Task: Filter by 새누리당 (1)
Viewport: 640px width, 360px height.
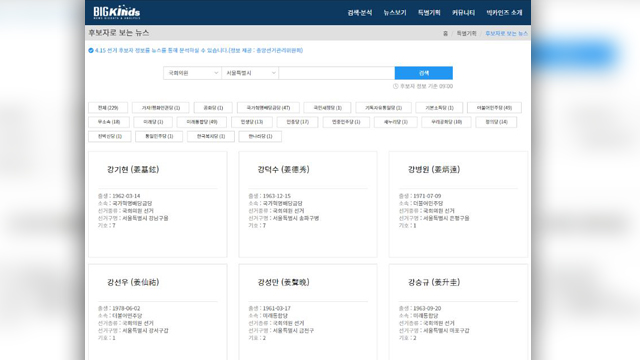Action: pyautogui.click(x=396, y=122)
